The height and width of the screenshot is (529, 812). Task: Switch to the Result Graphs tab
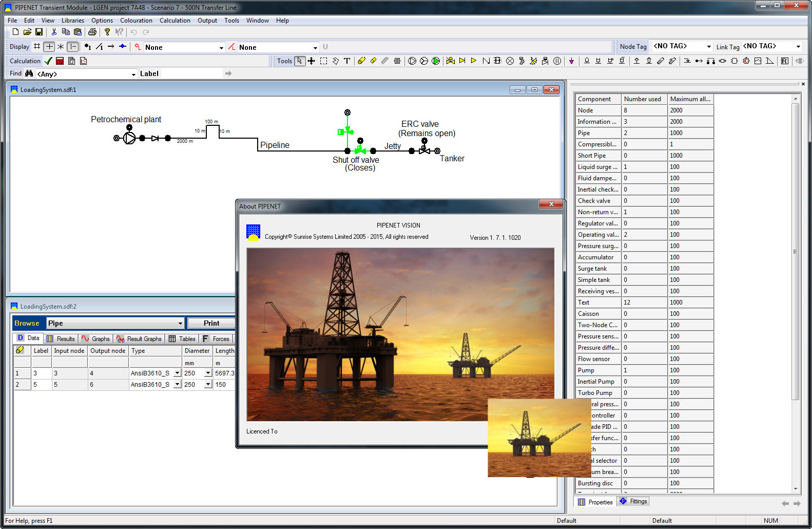click(139, 339)
